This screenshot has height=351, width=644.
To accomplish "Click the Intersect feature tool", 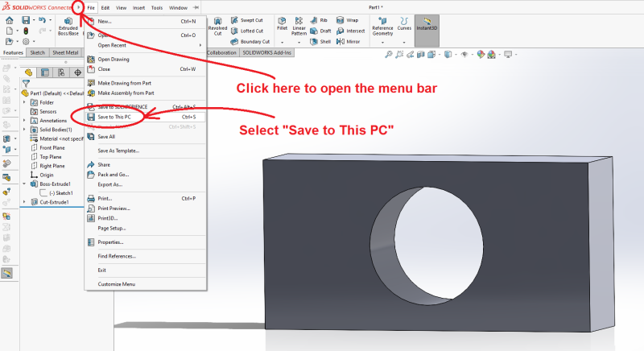I will coord(350,31).
